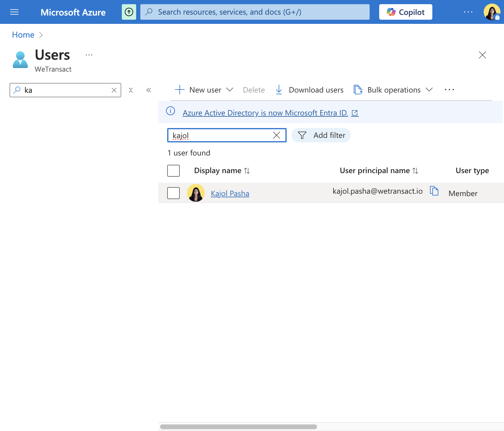
Task: Close the Users blade
Action: pyautogui.click(x=482, y=55)
